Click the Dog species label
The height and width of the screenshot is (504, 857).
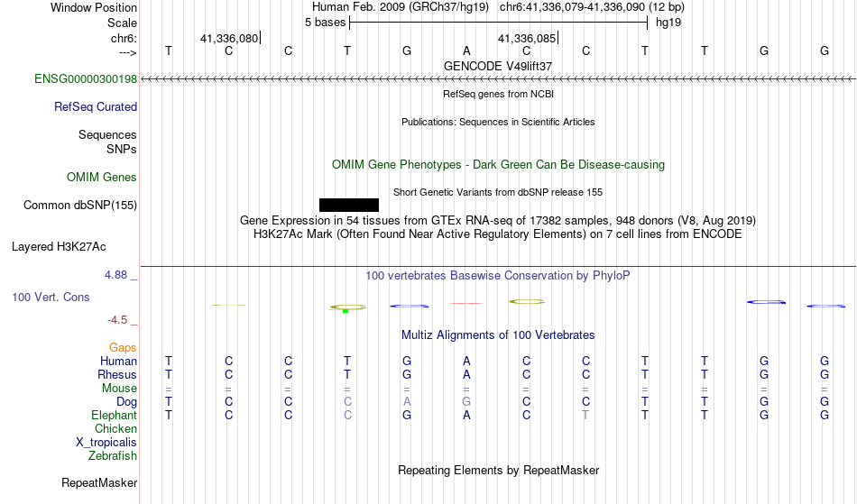[x=126, y=402]
